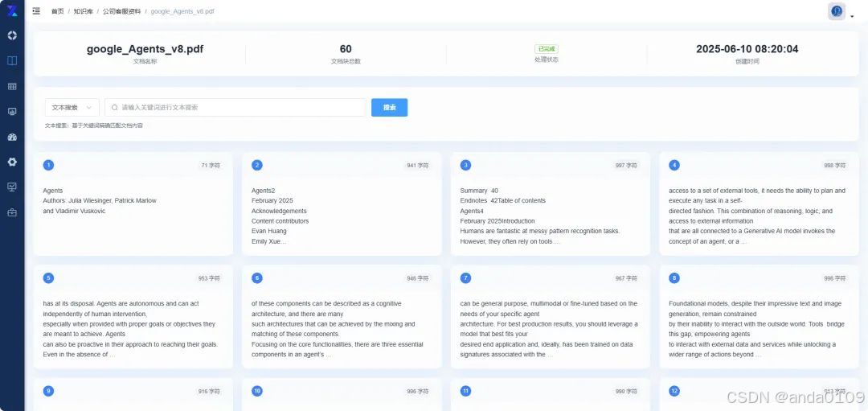Click the 953 字符 tag on chunk 5

[209, 278]
